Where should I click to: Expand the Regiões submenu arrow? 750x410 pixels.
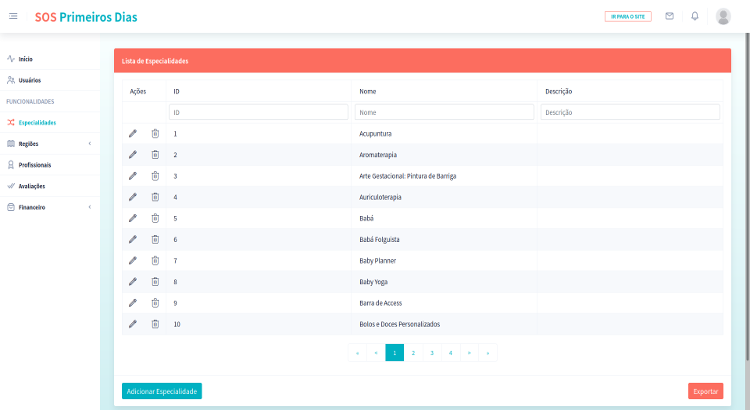click(89, 144)
